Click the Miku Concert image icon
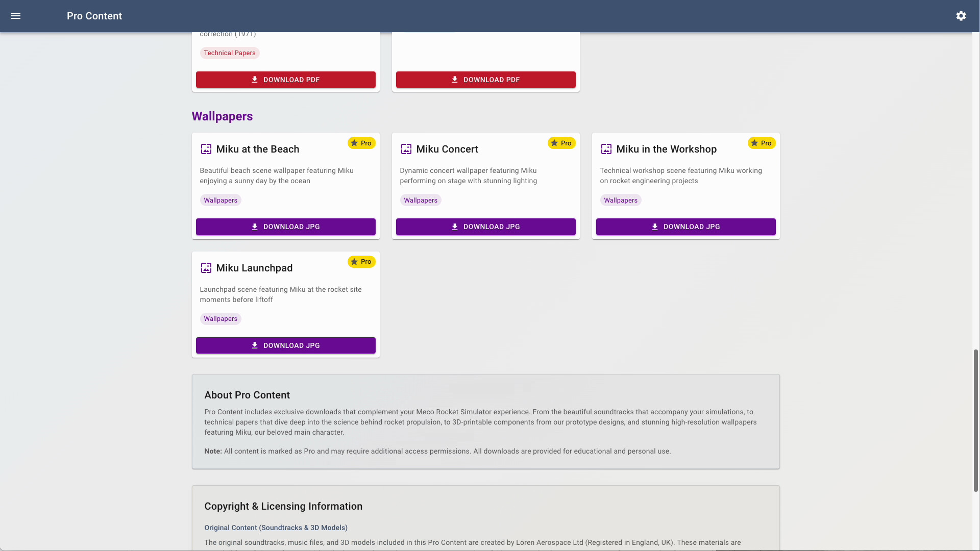The height and width of the screenshot is (551, 980). click(x=406, y=149)
